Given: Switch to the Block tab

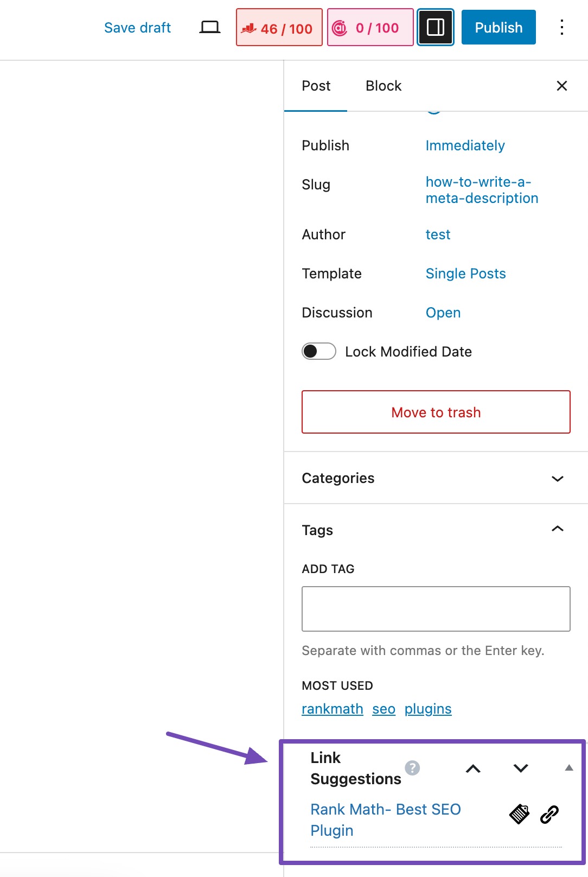Looking at the screenshot, I should click(384, 85).
